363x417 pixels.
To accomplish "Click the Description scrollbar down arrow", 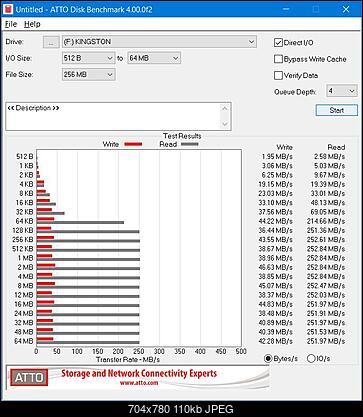I will 225,124.
